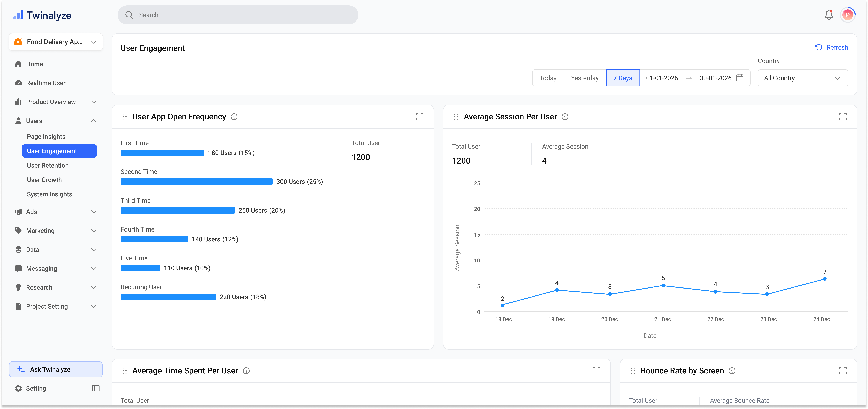Viewport: 868px width, 409px height.
Task: Expand Average Session Per User fullscreen
Action: click(843, 117)
